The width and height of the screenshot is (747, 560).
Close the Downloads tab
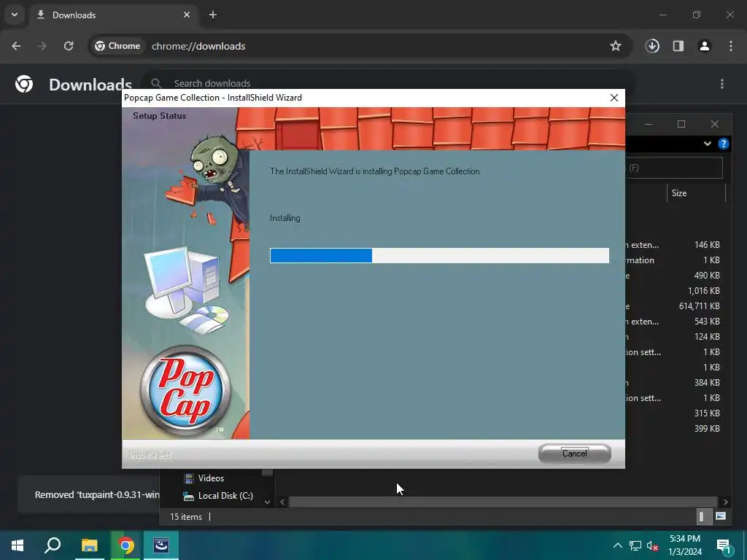(x=187, y=15)
